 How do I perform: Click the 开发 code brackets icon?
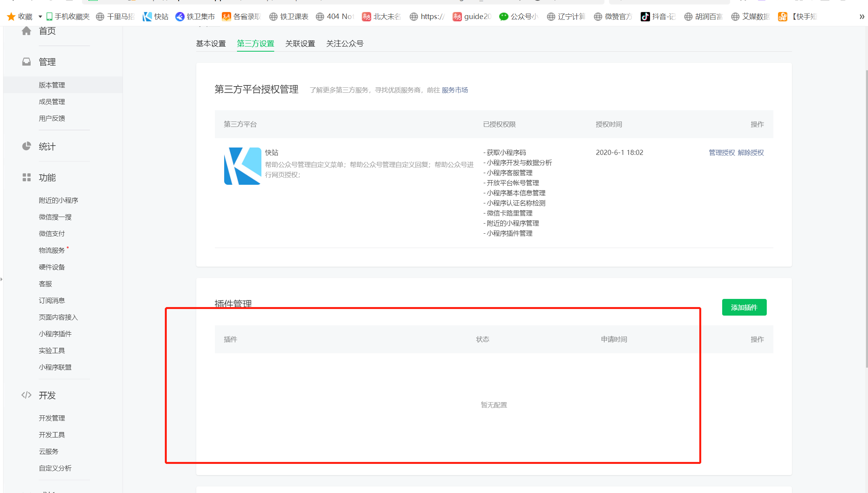pyautogui.click(x=26, y=395)
